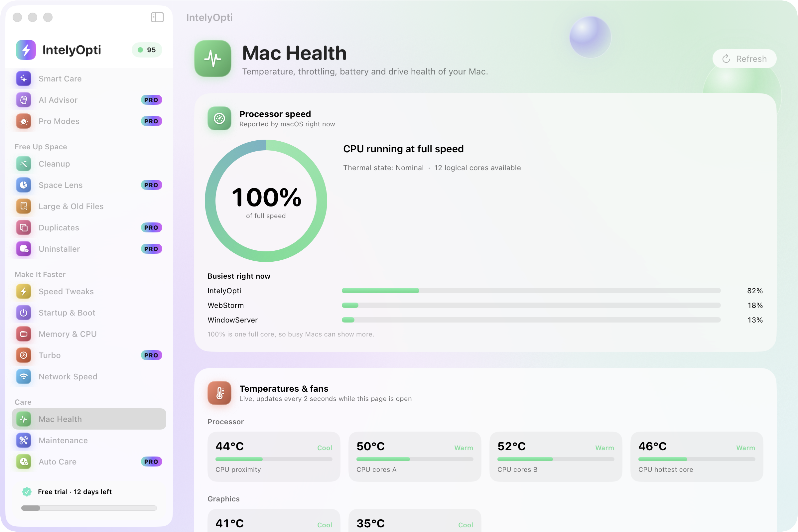Select the Large & Old Files icon

pyautogui.click(x=24, y=206)
